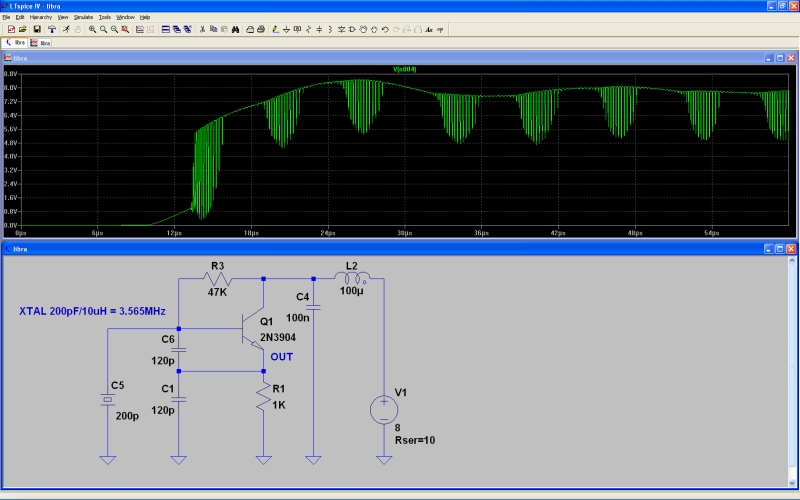Click the Undo arrow icon
The image size is (800, 500).
click(x=385, y=29)
